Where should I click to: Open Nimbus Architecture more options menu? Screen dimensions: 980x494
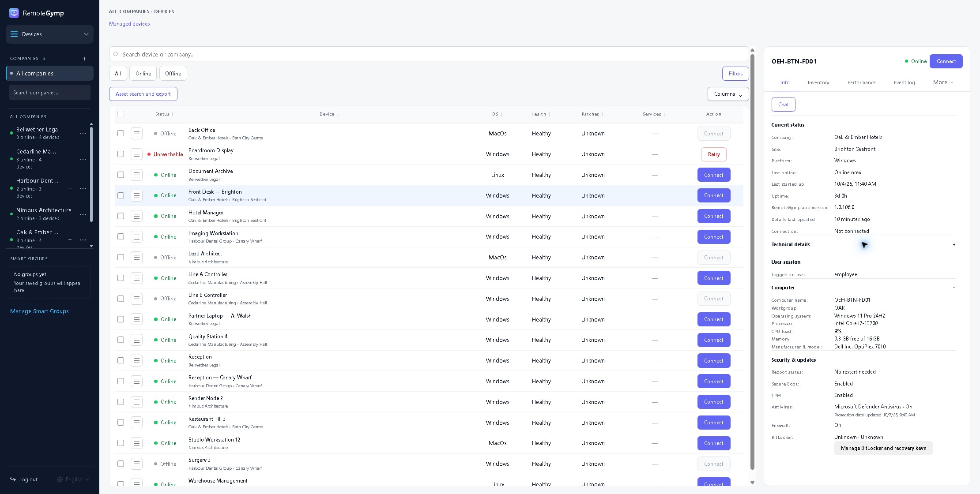coord(83,214)
